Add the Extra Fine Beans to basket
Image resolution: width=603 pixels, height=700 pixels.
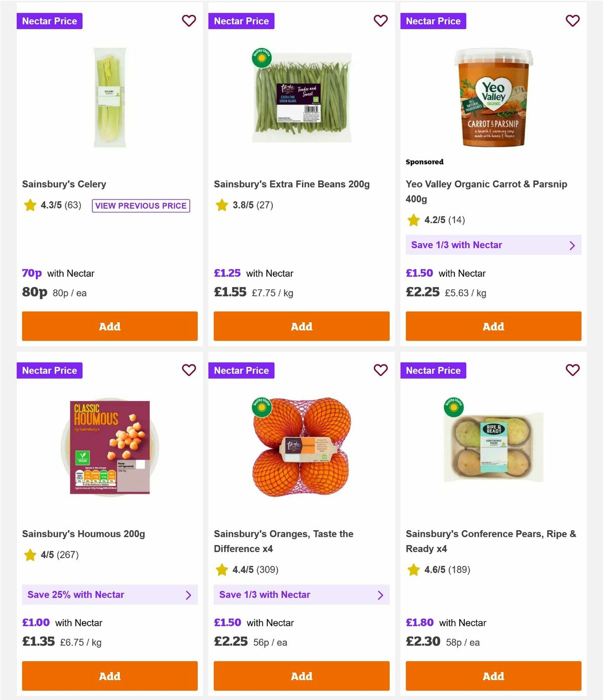[x=301, y=326]
